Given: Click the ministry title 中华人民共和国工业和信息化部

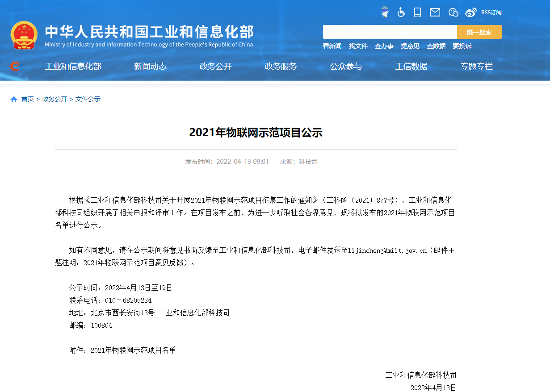Looking at the screenshot, I should (x=149, y=32).
